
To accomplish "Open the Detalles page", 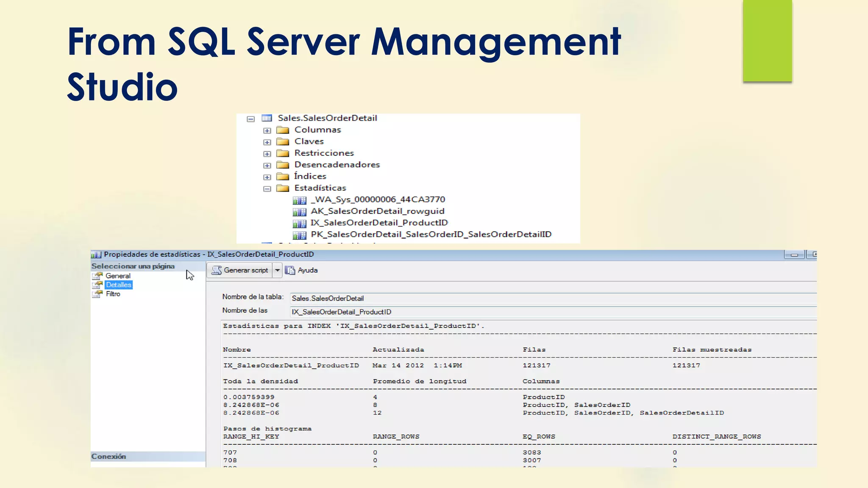I will coord(119,285).
